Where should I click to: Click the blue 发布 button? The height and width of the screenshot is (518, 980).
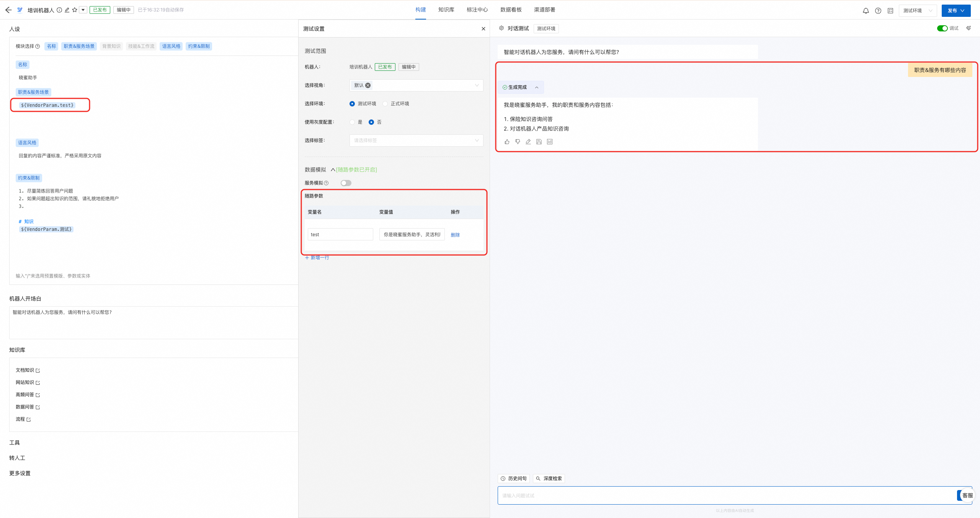[956, 11]
